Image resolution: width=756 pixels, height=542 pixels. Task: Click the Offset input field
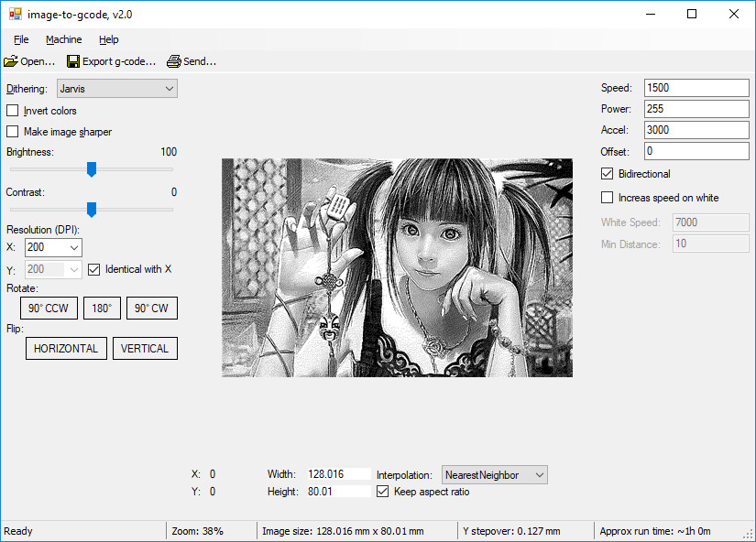pyautogui.click(x=696, y=151)
